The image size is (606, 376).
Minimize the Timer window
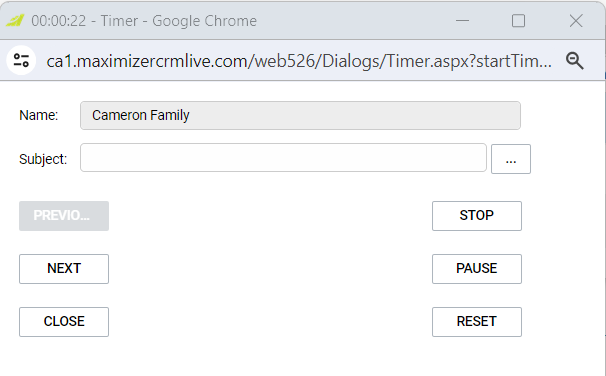click(x=462, y=20)
